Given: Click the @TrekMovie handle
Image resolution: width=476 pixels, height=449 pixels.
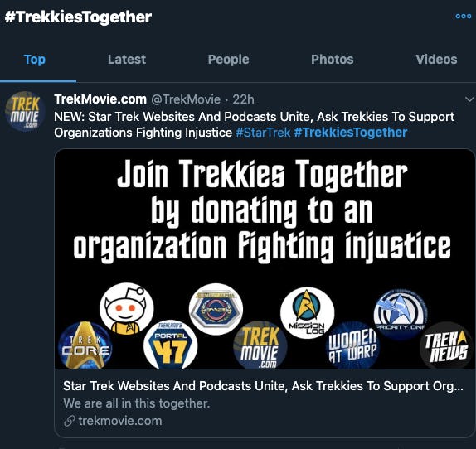Looking at the screenshot, I should 186,99.
